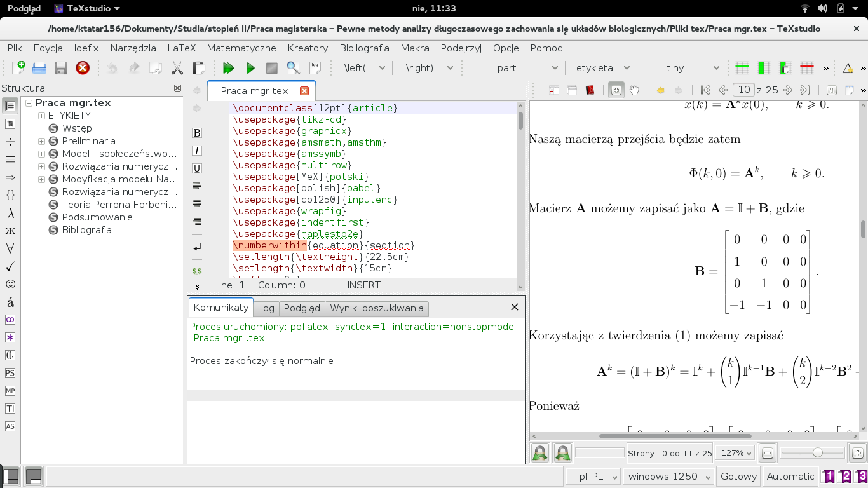Switch to the Log tab
This screenshot has width=868, height=488.
tap(266, 308)
